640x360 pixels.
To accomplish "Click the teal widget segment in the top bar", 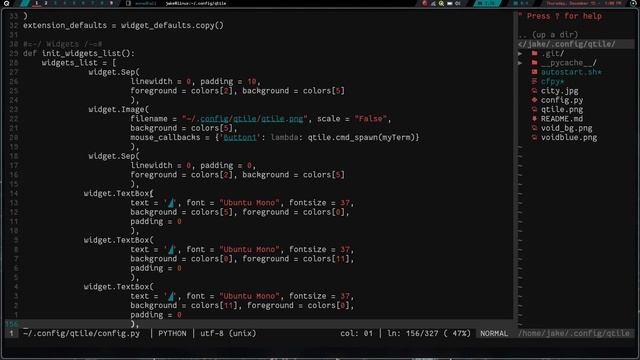I will 487,3.
